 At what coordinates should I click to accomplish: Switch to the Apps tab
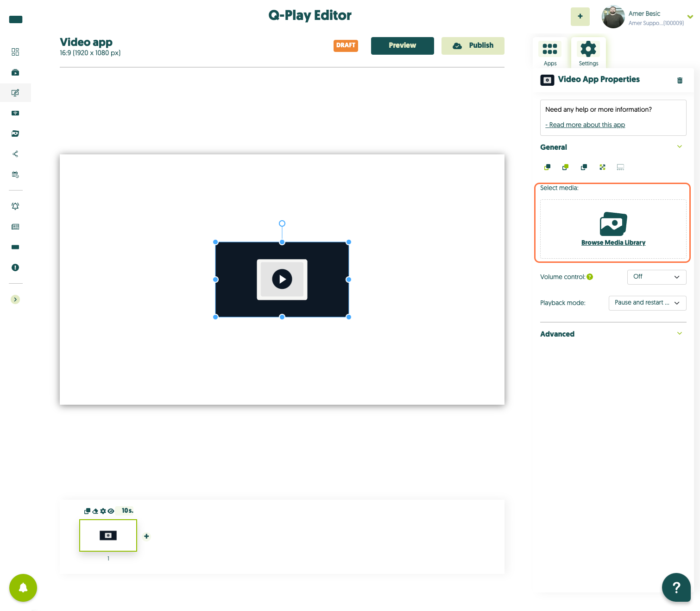(x=550, y=53)
